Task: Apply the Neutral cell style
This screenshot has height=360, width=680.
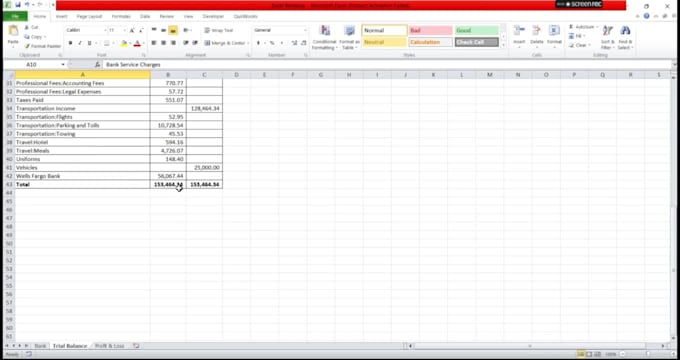Action: [384, 42]
